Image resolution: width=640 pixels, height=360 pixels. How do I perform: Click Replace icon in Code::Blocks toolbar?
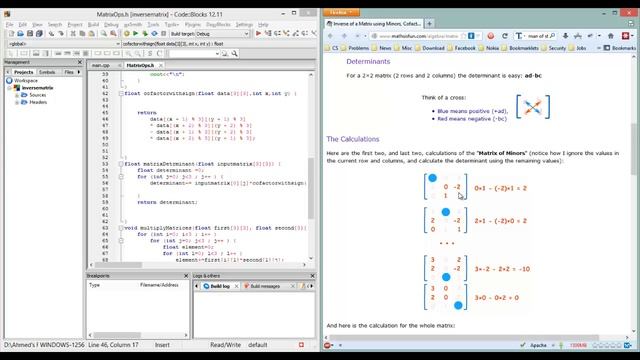113,34
